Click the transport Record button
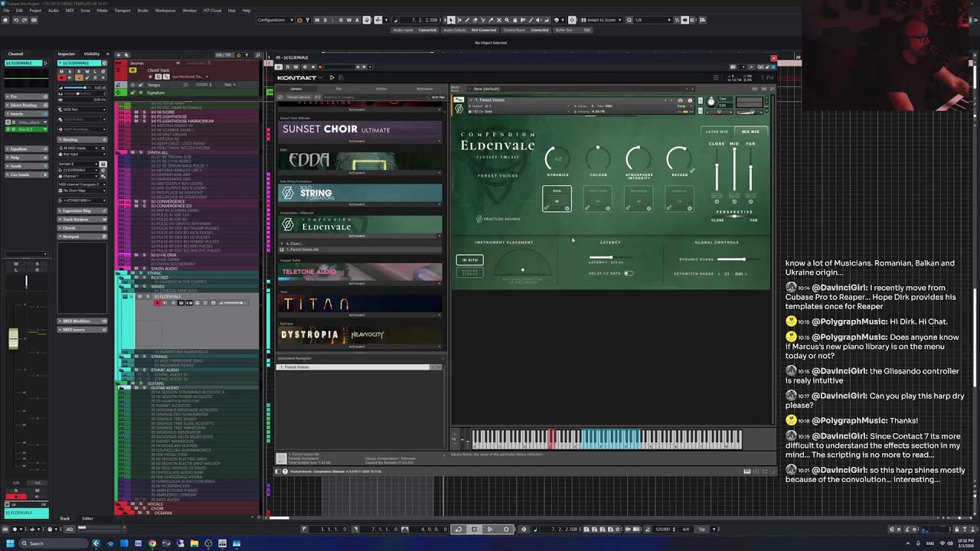980x551 pixels. 506,529
